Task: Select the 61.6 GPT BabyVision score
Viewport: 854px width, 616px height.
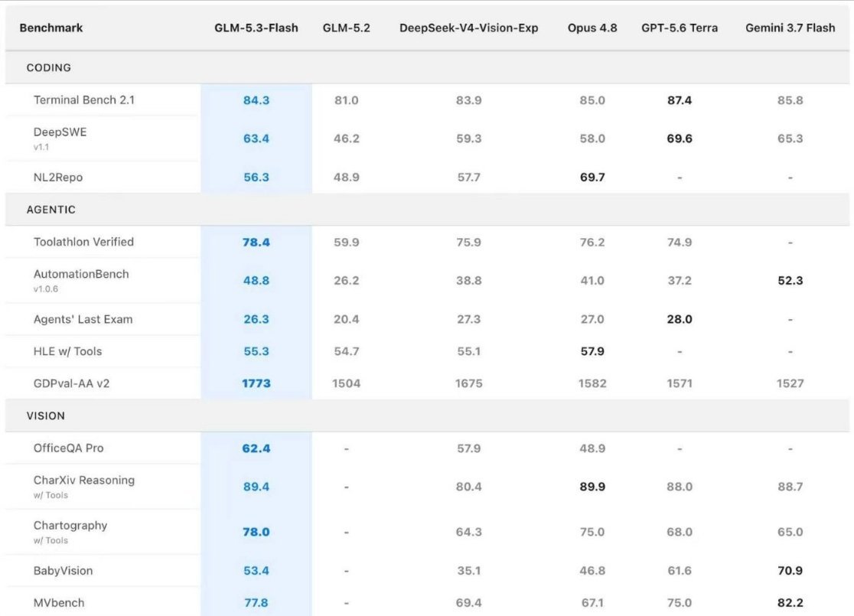Action: [680, 570]
